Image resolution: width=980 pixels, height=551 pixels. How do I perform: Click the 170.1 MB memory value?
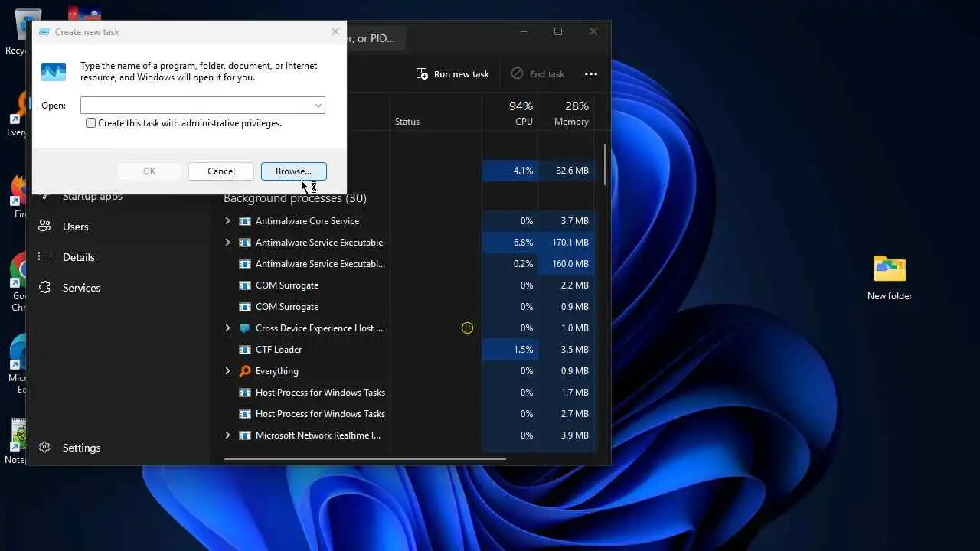570,243
